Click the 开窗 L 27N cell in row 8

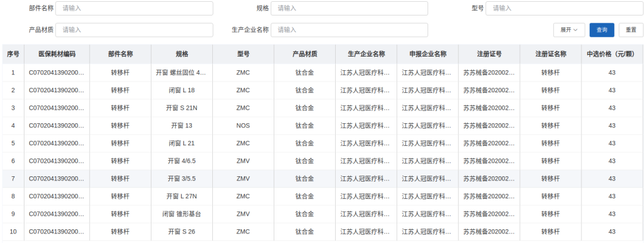[181, 197]
